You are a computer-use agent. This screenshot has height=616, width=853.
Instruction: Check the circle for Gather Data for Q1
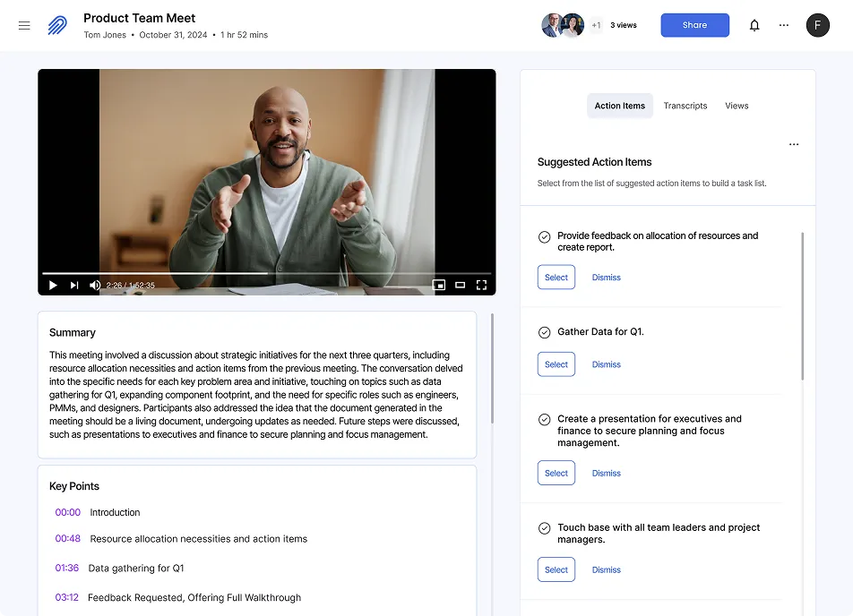pyautogui.click(x=544, y=332)
